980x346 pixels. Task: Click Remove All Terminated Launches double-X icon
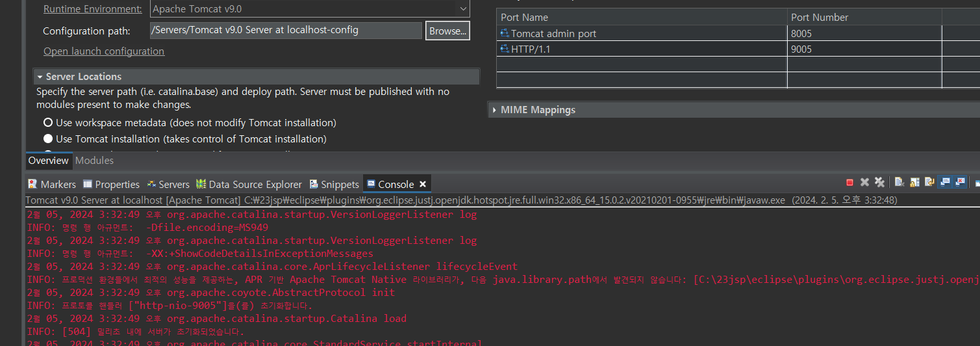(879, 183)
